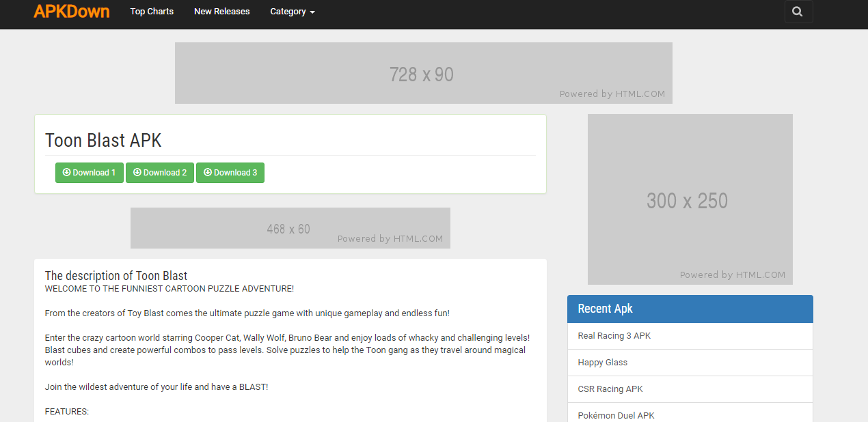Click 'Powered by HTML.COM' in the 728 x 90 banner
The image size is (868, 422).
click(x=612, y=94)
